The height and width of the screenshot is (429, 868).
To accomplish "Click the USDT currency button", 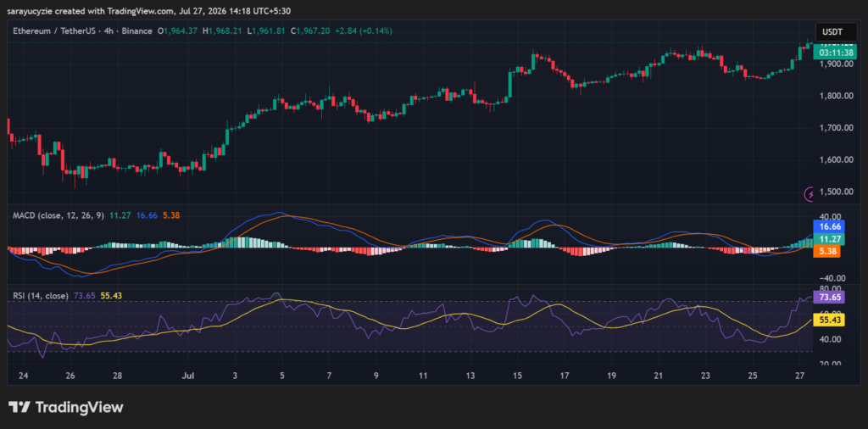I will 836,31.
